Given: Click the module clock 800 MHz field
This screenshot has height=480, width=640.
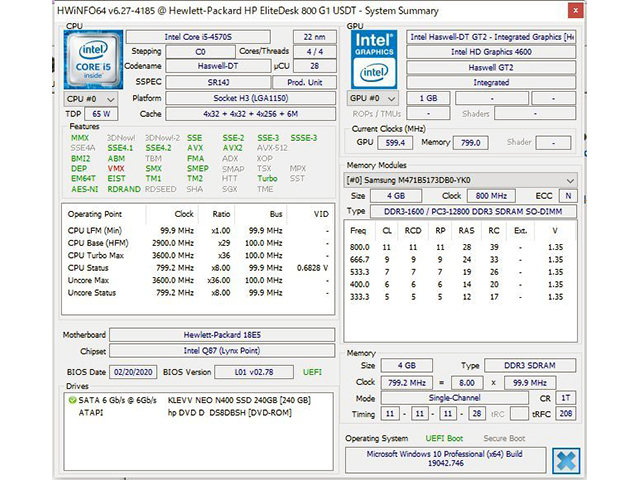Looking at the screenshot, I should pyautogui.click(x=491, y=196).
